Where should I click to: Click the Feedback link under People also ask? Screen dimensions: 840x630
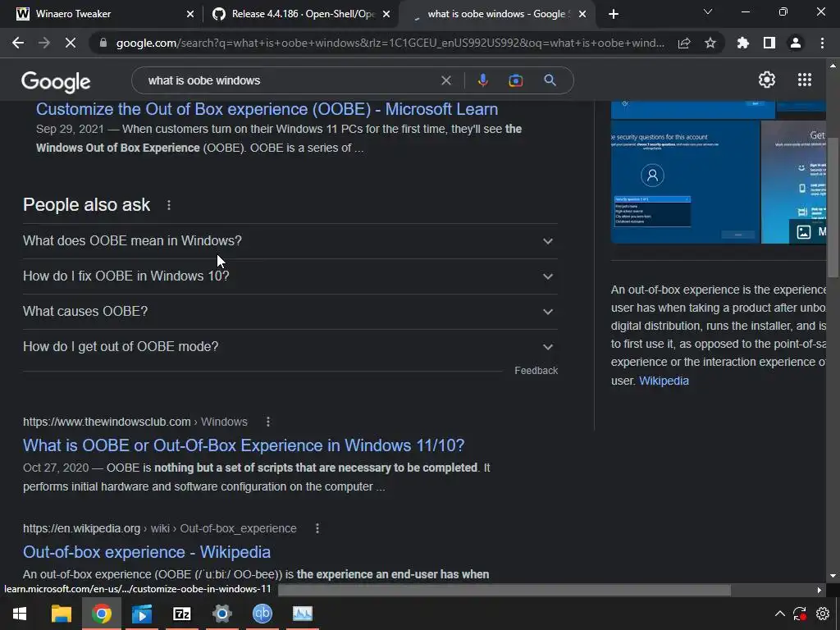coord(536,371)
